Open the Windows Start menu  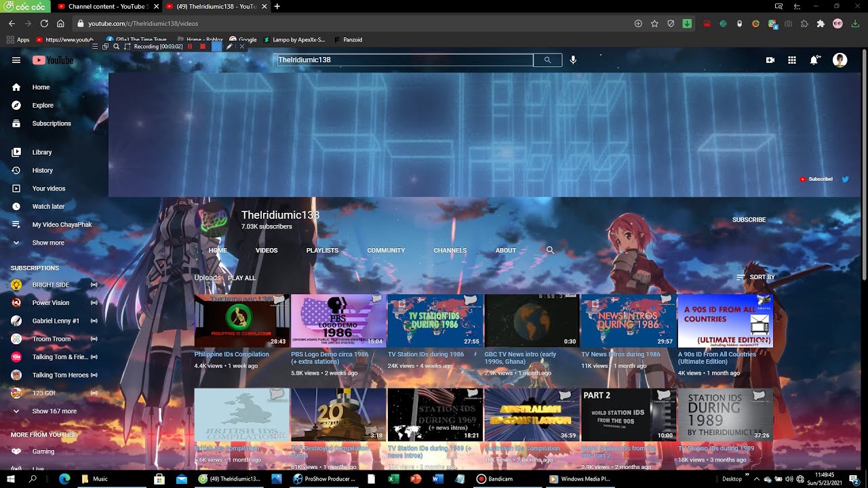point(12,479)
